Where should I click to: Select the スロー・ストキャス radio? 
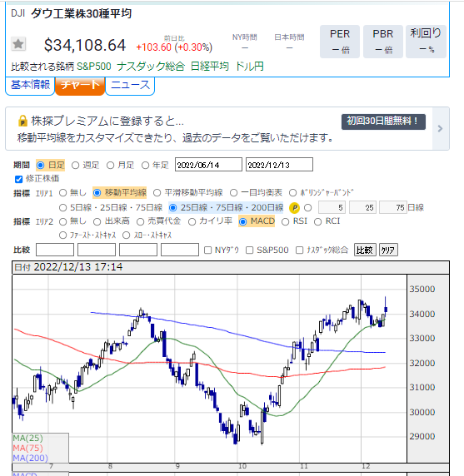point(126,236)
